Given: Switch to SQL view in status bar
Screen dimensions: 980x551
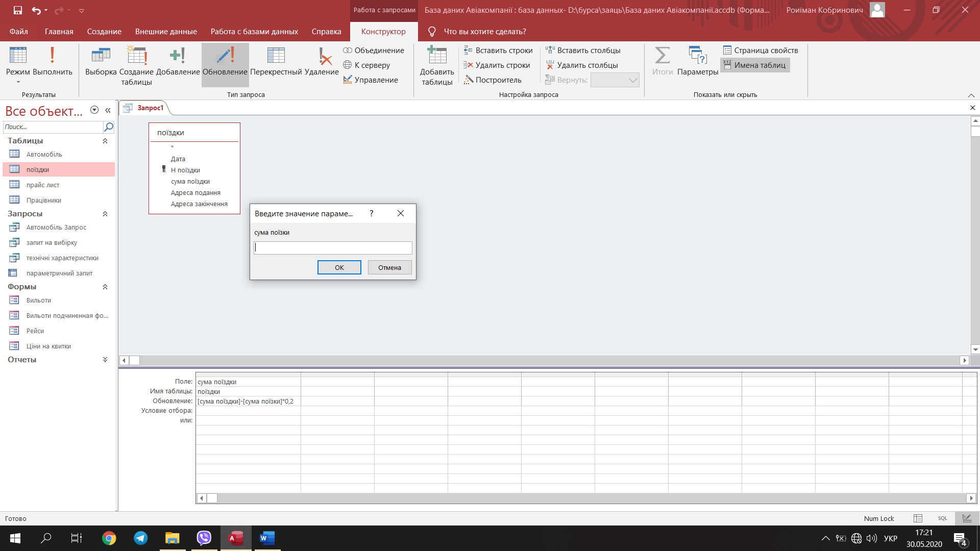Looking at the screenshot, I should click(x=942, y=518).
